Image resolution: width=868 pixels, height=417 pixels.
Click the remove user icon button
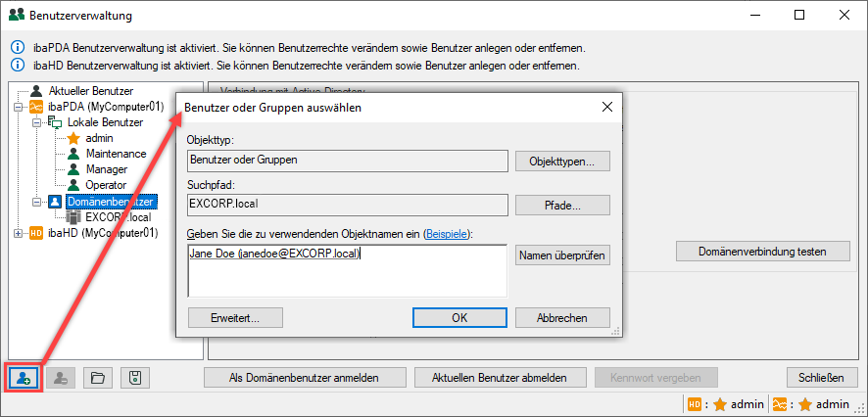click(x=61, y=378)
